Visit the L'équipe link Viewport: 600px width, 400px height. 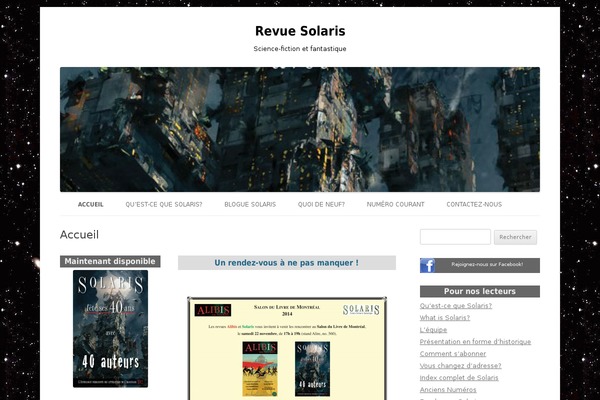pyautogui.click(x=433, y=330)
